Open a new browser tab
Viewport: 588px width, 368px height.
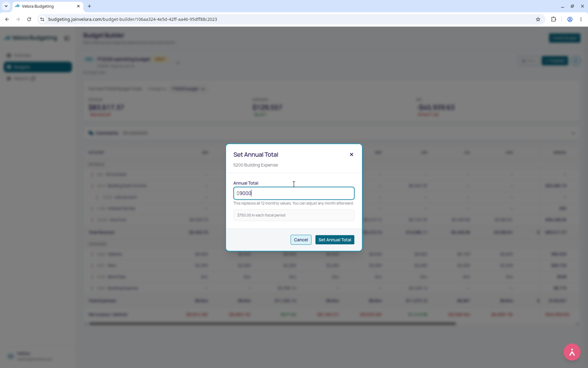pyautogui.click(x=90, y=6)
